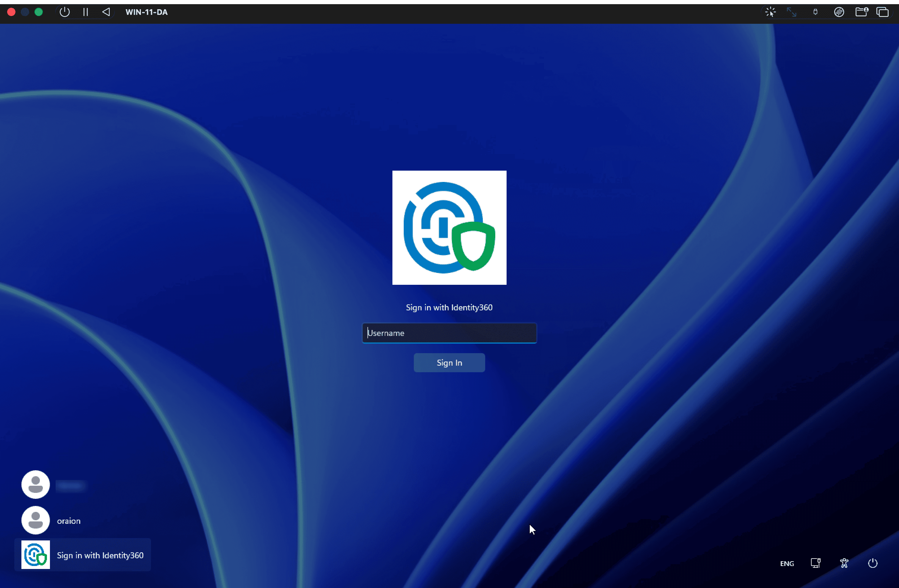Choose Sign in with Identity360 tile

coord(83,555)
